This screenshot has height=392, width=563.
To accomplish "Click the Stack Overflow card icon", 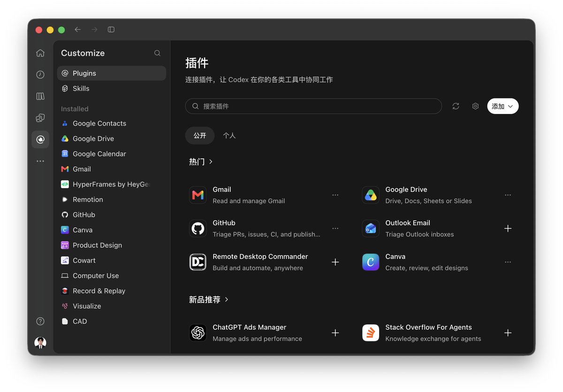I will pyautogui.click(x=371, y=333).
